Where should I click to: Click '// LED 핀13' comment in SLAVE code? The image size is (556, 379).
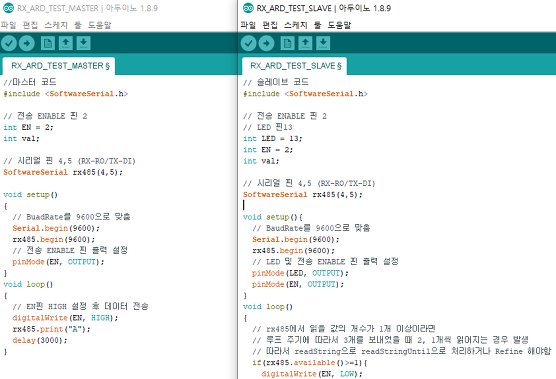tap(268, 127)
